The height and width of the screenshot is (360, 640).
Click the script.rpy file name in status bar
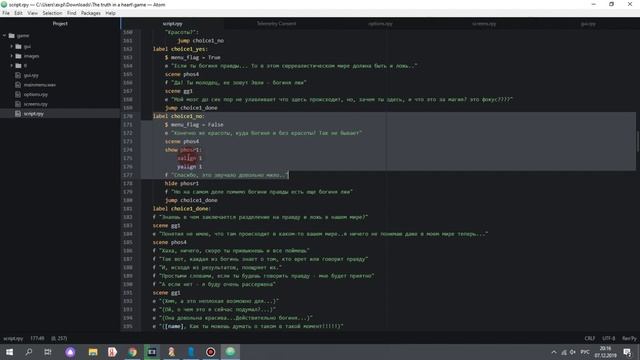click(x=13, y=338)
